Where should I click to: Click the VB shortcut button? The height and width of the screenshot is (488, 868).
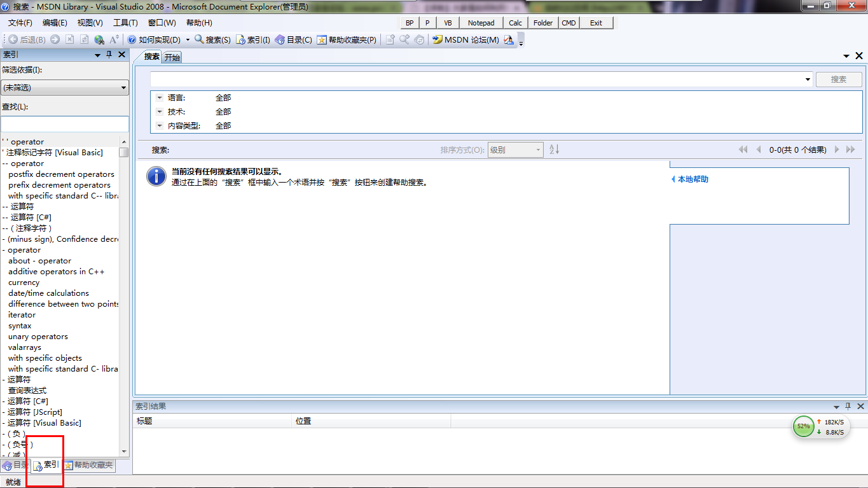click(448, 23)
